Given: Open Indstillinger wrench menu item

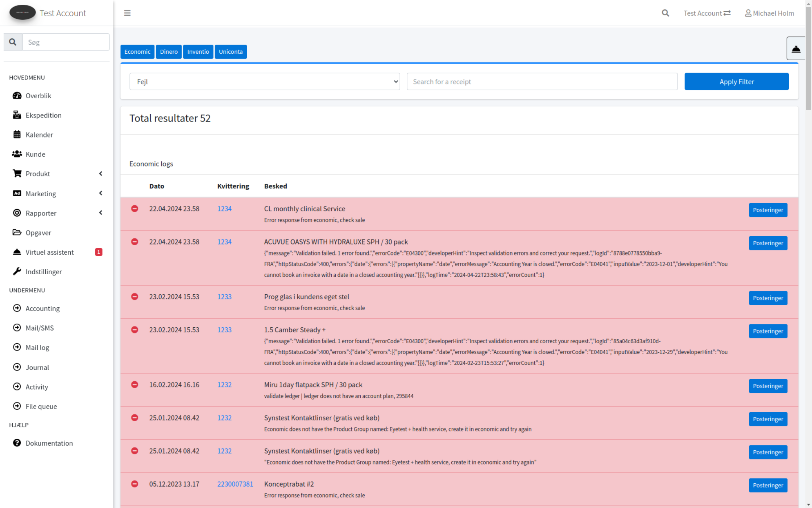Looking at the screenshot, I should (43, 272).
